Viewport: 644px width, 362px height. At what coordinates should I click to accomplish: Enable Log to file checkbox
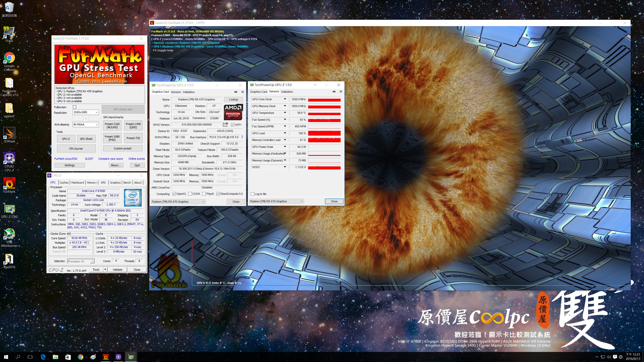(252, 194)
